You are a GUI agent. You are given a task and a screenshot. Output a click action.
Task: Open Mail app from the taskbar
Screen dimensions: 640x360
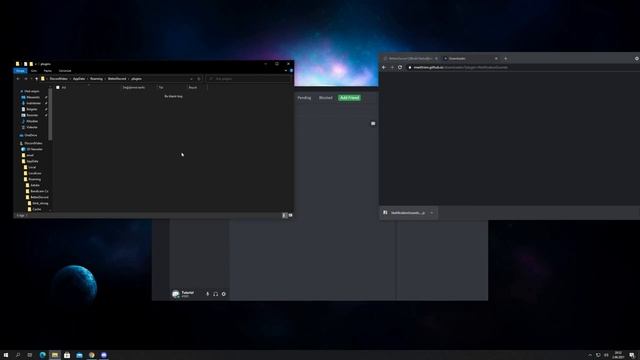click(79, 355)
